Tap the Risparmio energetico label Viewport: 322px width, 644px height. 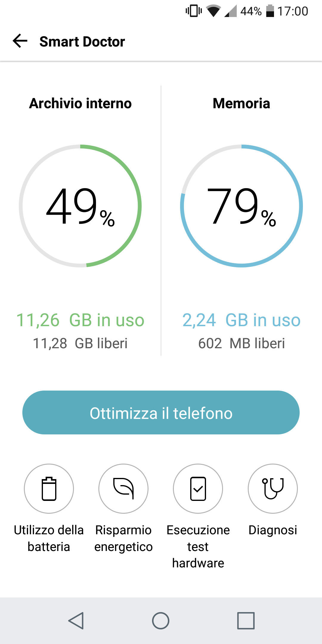click(123, 538)
